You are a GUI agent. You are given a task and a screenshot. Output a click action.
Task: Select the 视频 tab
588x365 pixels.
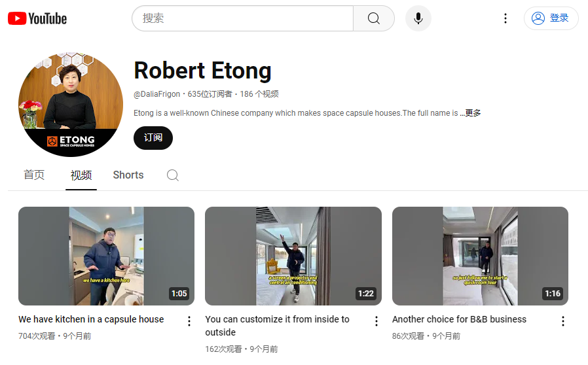[x=81, y=175]
